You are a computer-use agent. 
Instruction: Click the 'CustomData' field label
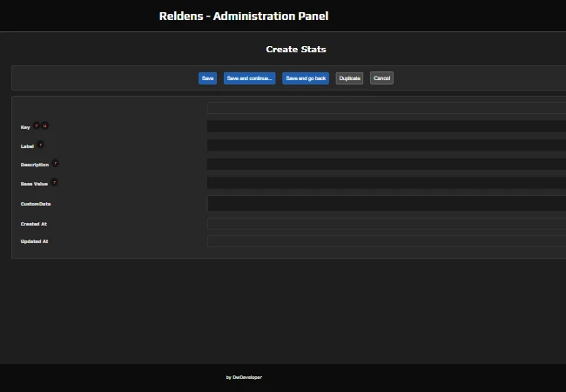(x=36, y=204)
